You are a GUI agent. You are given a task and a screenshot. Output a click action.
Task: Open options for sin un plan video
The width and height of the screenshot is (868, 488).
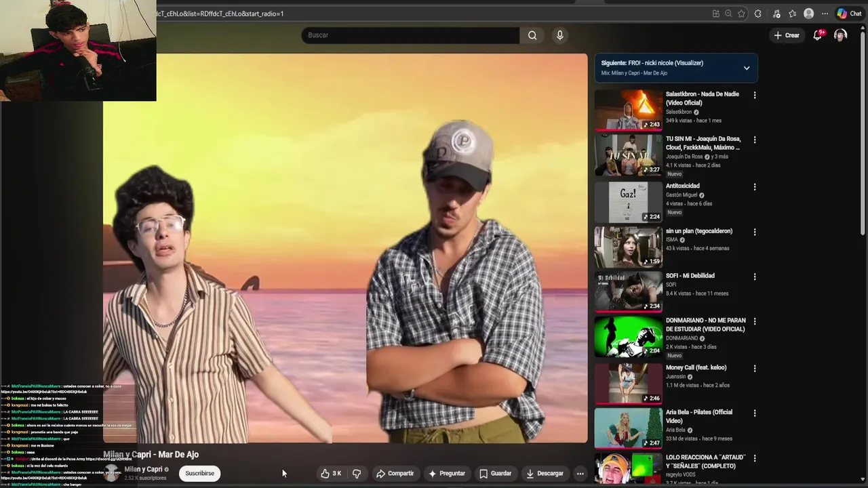755,232
